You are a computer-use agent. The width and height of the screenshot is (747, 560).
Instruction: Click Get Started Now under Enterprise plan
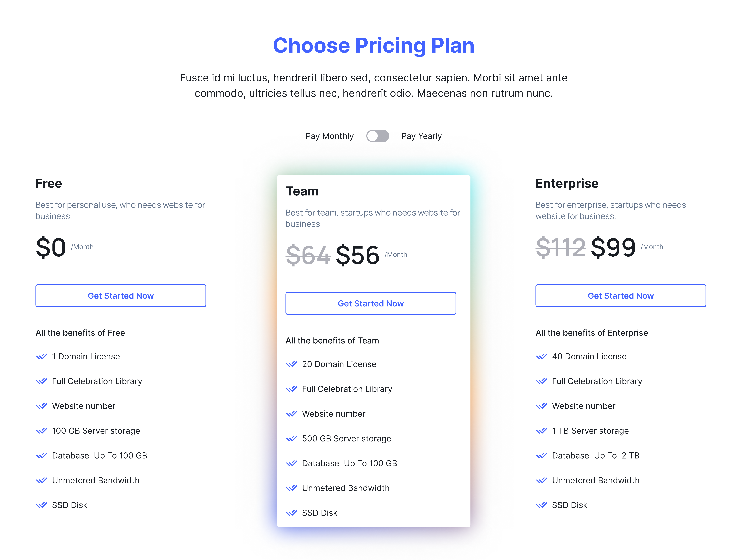tap(620, 296)
